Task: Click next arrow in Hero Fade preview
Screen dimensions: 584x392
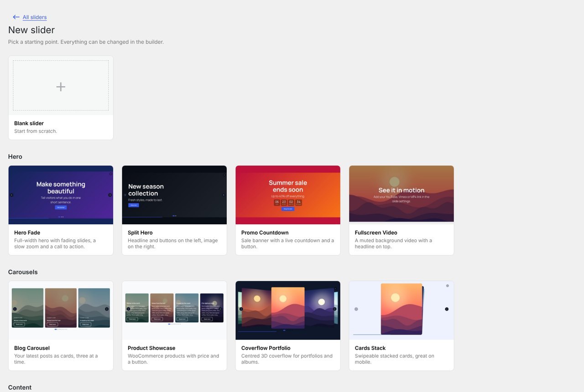Action: coord(110,195)
